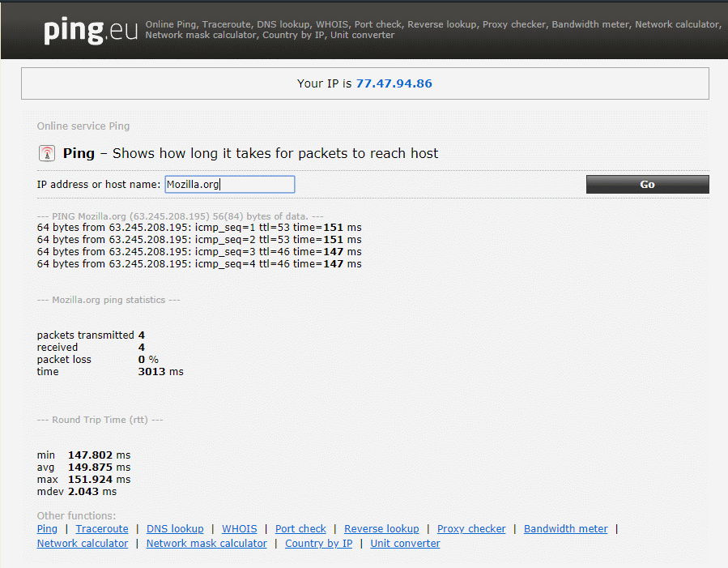728x568 pixels.
Task: Click the ping.eu site logo
Action: pos(91,31)
